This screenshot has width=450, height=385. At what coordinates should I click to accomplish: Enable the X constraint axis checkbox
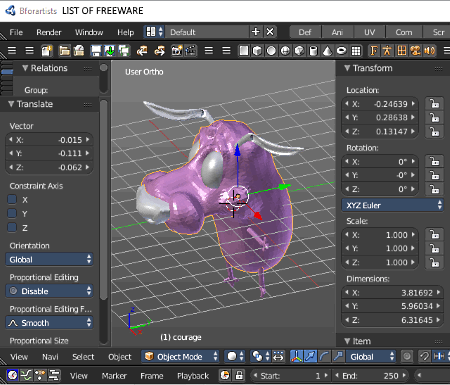[12, 199]
